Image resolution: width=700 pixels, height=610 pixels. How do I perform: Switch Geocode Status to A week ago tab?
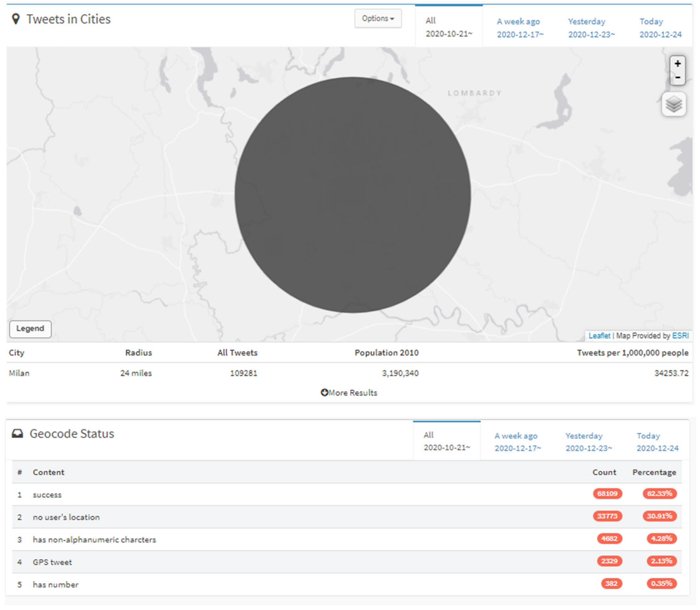click(517, 441)
